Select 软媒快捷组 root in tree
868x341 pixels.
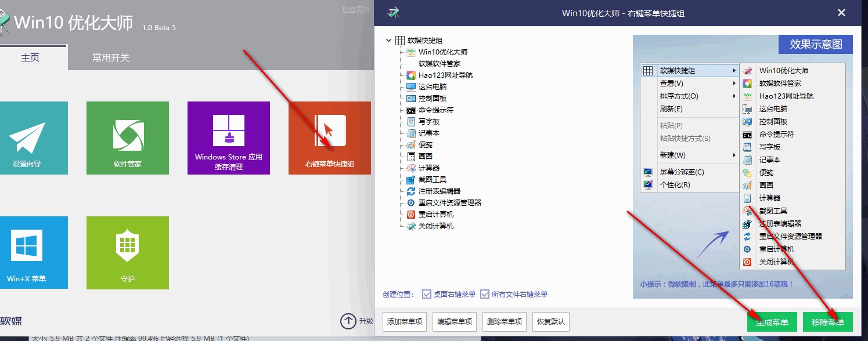click(425, 41)
